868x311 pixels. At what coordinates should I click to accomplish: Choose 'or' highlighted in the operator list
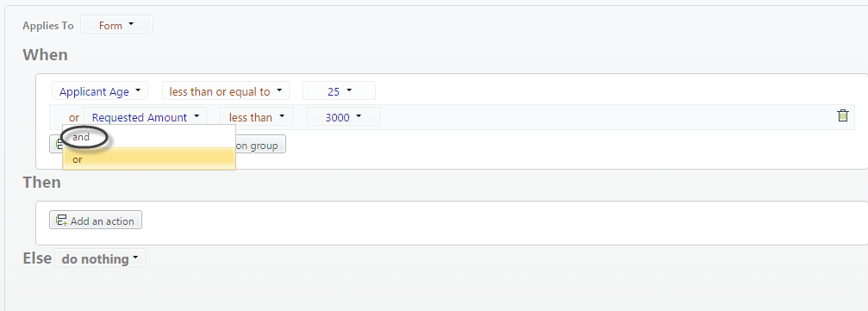pos(149,159)
